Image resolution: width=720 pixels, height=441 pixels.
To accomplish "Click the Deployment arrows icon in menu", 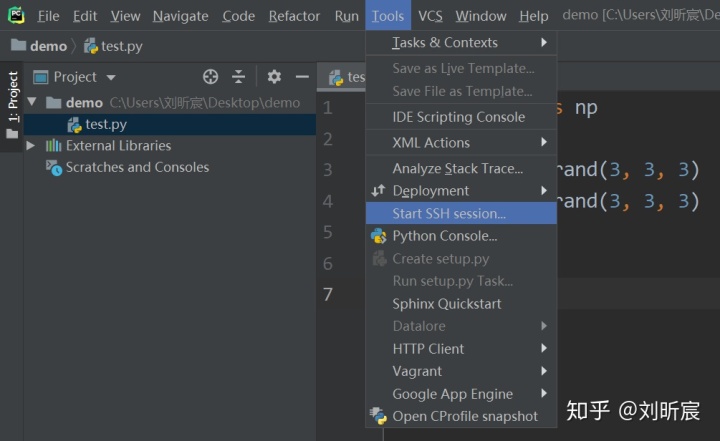I will point(378,190).
